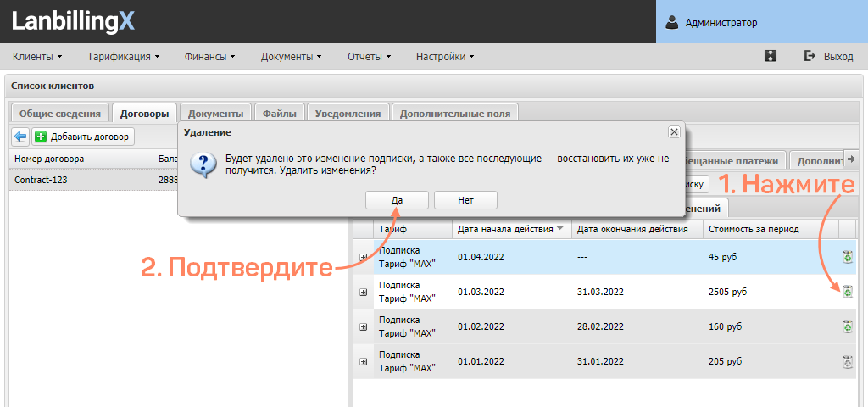This screenshot has height=407, width=868.
Task: Close the Удаление dialog with the X
Action: (x=674, y=131)
